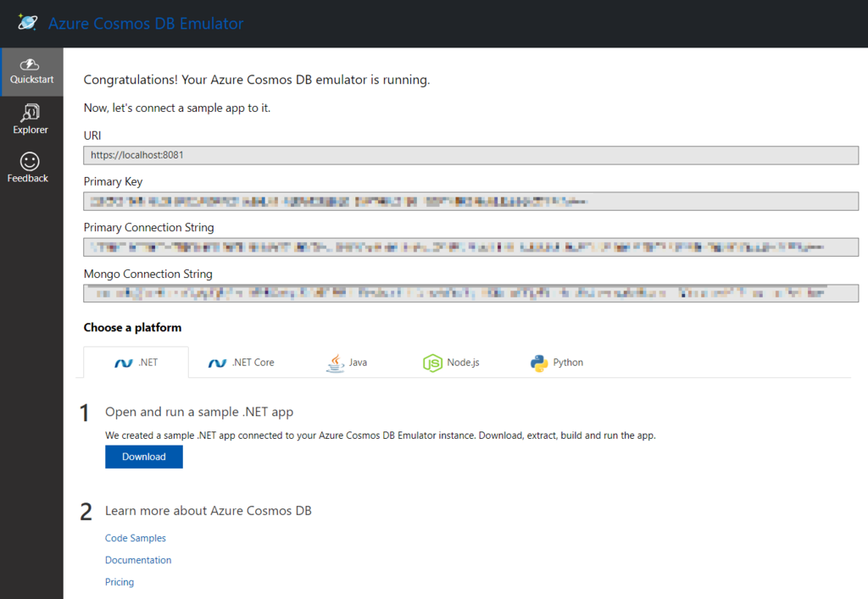Switch to the .NET Core tab
The height and width of the screenshot is (599, 868).
242,363
